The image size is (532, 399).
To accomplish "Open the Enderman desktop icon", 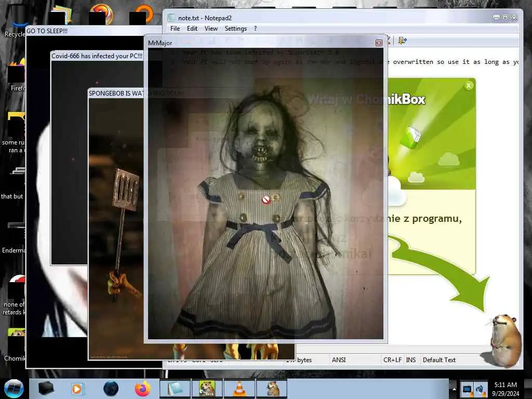I will (14, 237).
